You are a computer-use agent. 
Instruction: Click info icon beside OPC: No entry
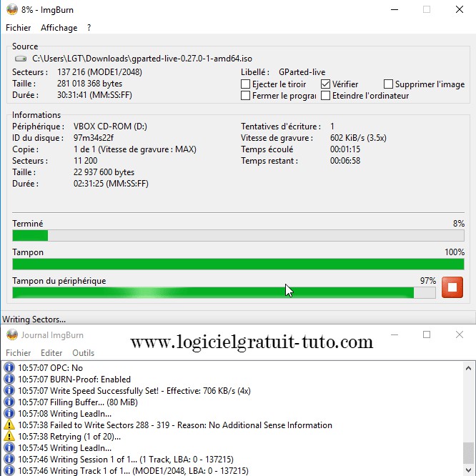pos(9,367)
